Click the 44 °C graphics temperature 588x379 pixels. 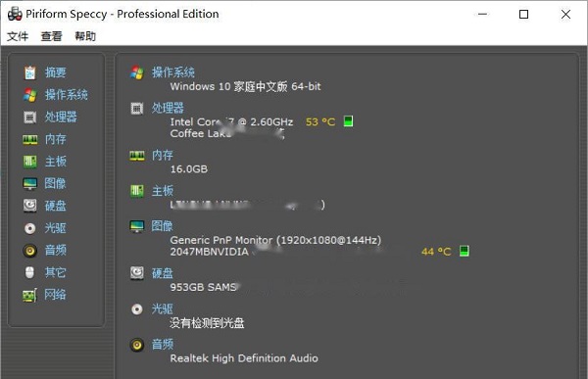pyautogui.click(x=436, y=252)
